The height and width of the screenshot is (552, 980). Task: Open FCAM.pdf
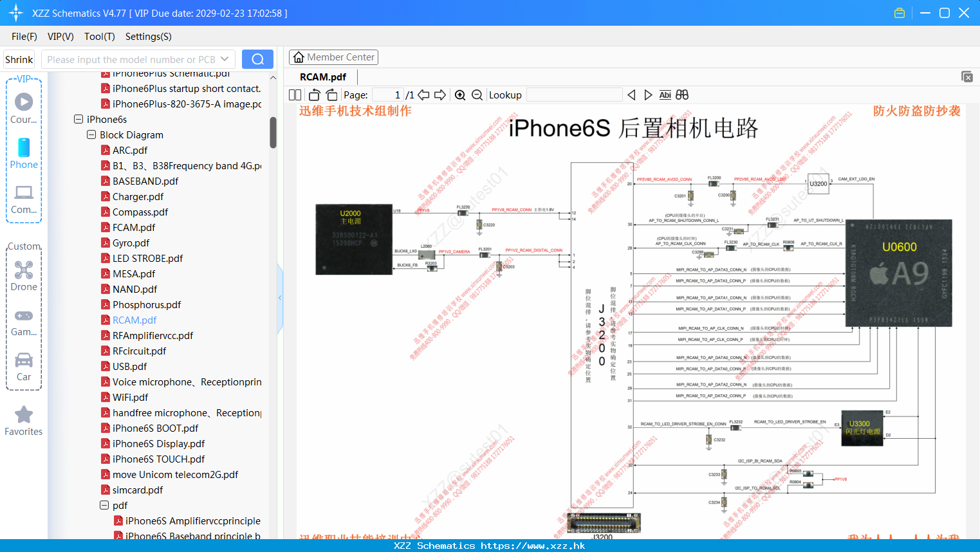coord(134,227)
